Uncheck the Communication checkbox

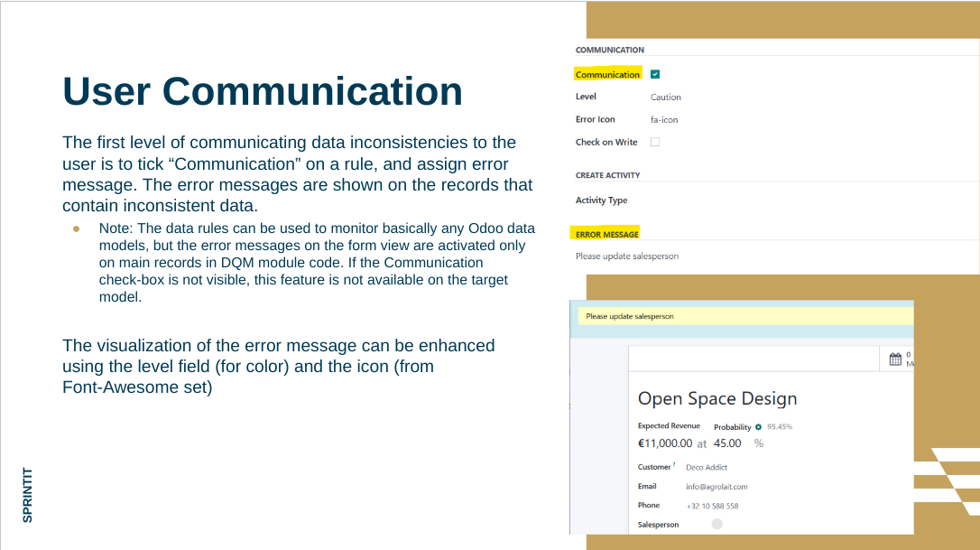point(655,74)
